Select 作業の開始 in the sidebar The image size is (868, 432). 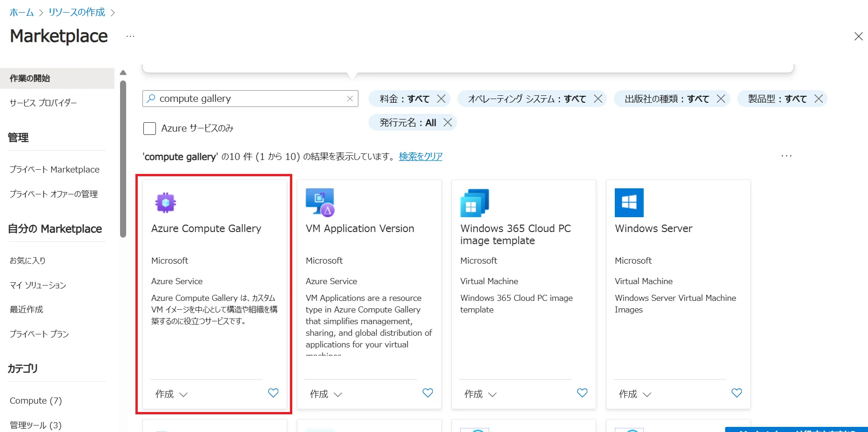57,78
